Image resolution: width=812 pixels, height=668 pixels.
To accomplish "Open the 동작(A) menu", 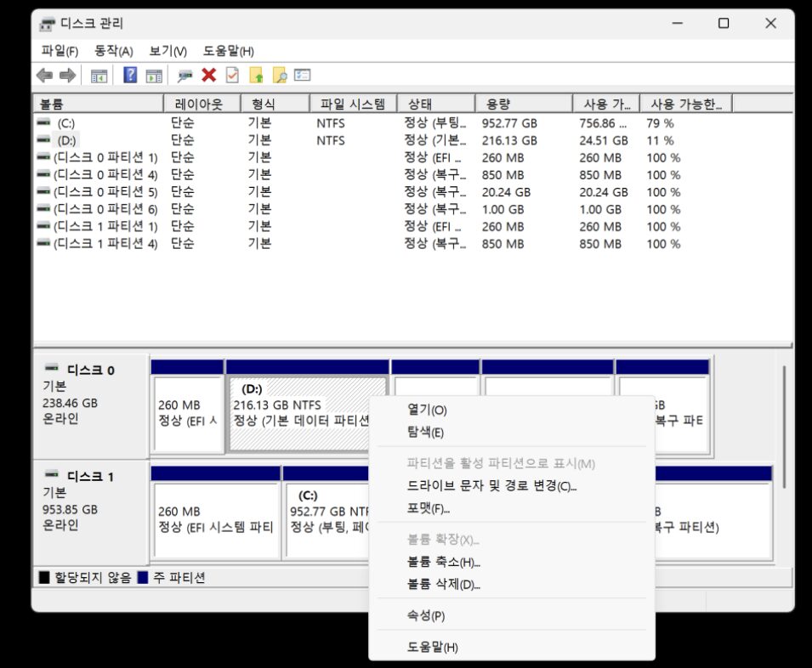I will (113, 51).
